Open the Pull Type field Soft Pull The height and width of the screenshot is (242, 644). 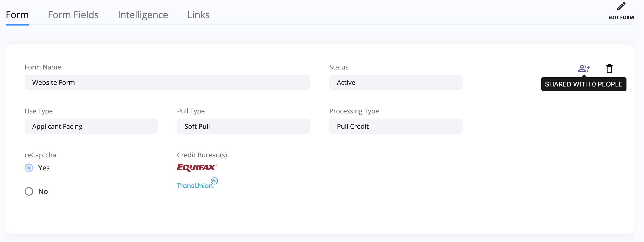(x=243, y=126)
